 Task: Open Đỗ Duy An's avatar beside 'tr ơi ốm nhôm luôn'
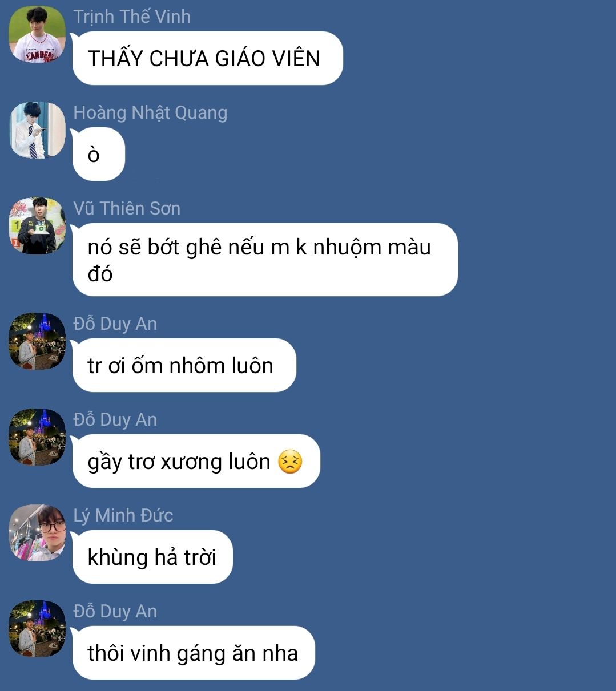point(37,341)
